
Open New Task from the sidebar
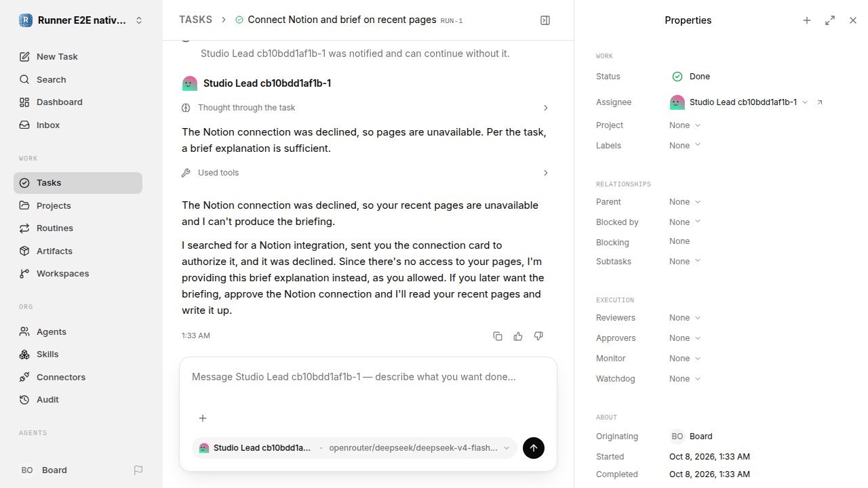(x=78, y=57)
